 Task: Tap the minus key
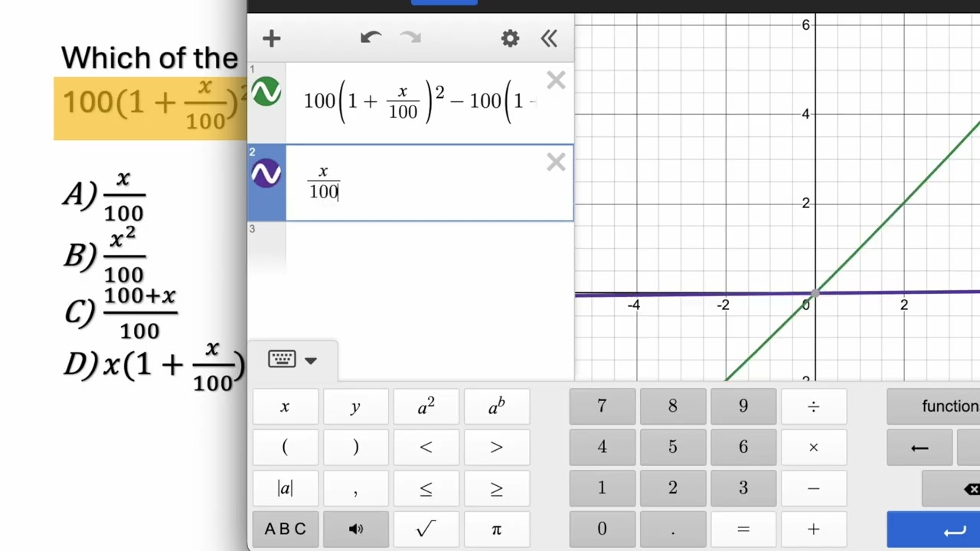click(813, 489)
